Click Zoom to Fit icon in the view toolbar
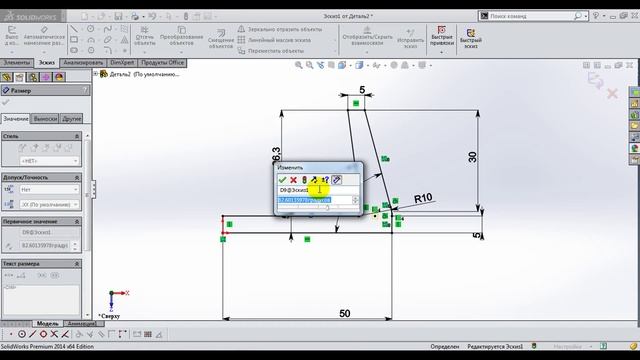 (299, 65)
